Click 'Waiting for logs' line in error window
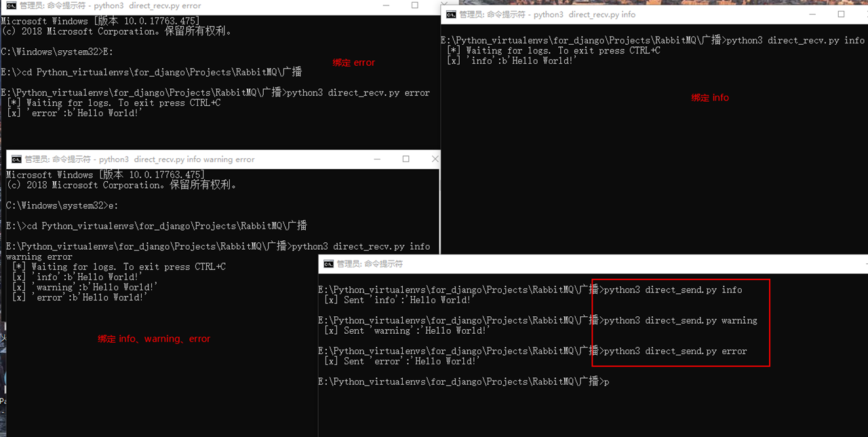 pyautogui.click(x=114, y=103)
